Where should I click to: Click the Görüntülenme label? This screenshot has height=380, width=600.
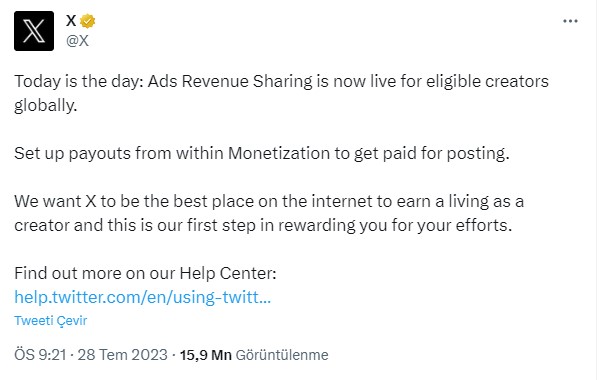coord(282,355)
